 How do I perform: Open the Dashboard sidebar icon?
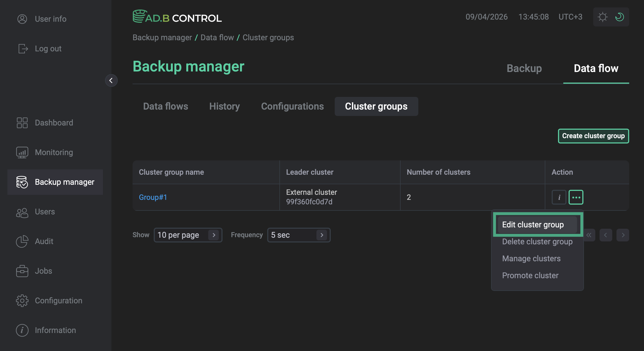(x=22, y=123)
